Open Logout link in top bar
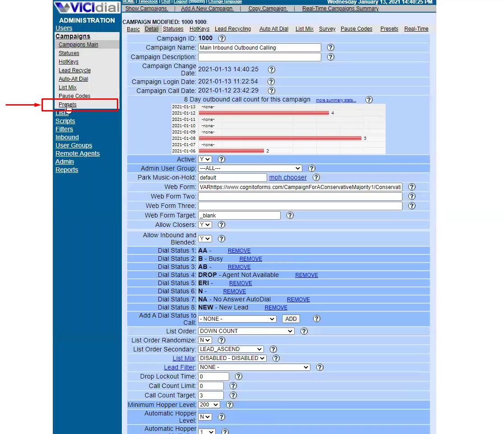 (180, 2)
